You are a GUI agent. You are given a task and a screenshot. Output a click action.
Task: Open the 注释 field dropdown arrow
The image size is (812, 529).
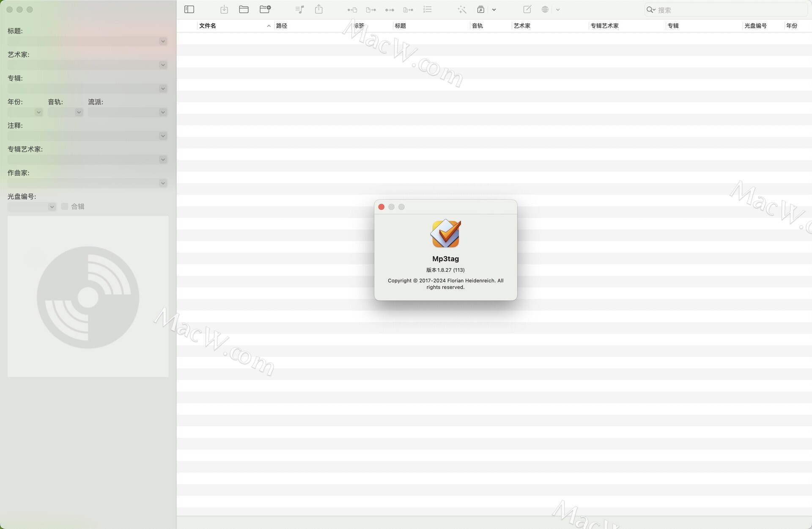[163, 136]
